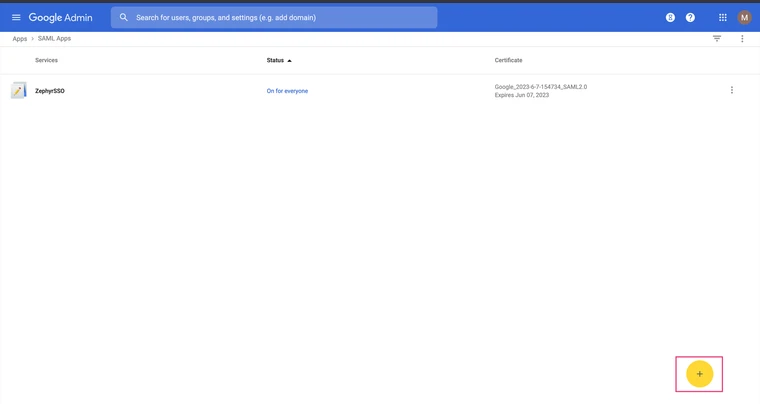Sort by the Status column header
This screenshot has height=404, width=760.
[x=275, y=60]
